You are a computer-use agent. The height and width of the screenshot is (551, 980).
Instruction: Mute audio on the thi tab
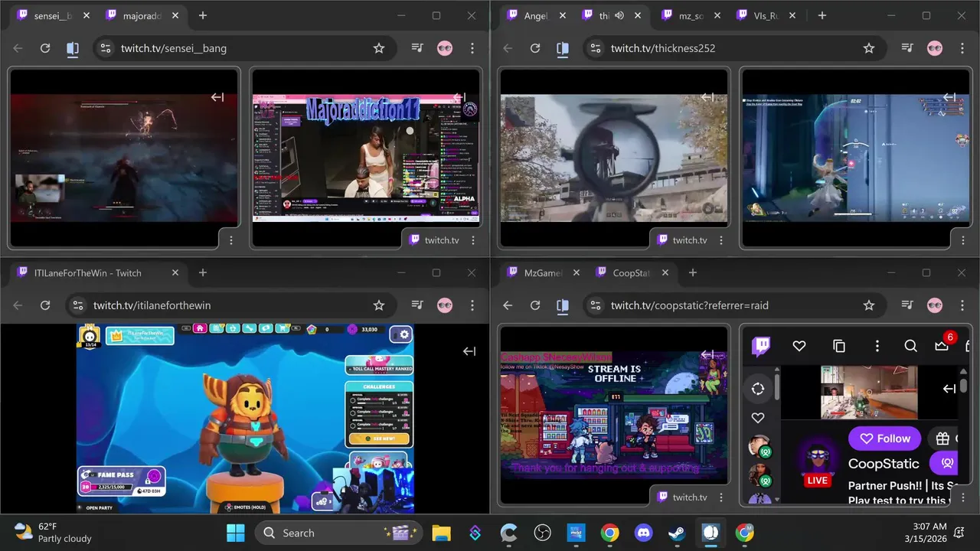click(x=619, y=16)
